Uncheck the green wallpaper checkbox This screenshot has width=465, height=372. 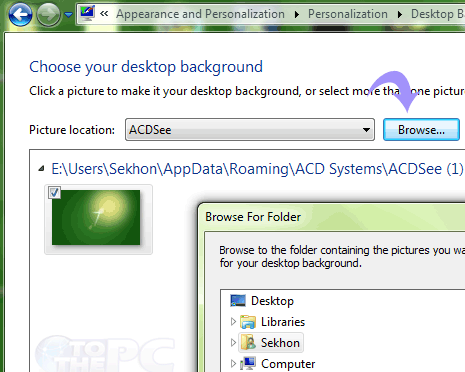click(54, 192)
